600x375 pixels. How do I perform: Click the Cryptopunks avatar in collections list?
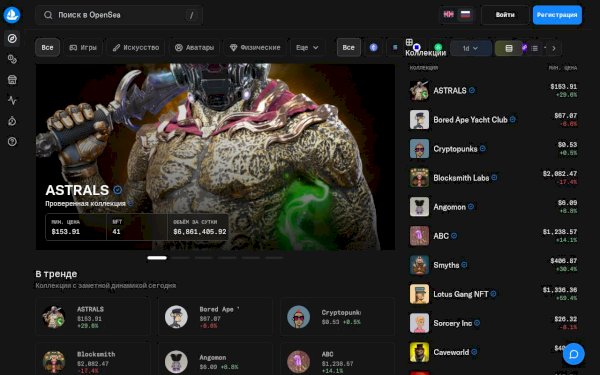(419, 149)
